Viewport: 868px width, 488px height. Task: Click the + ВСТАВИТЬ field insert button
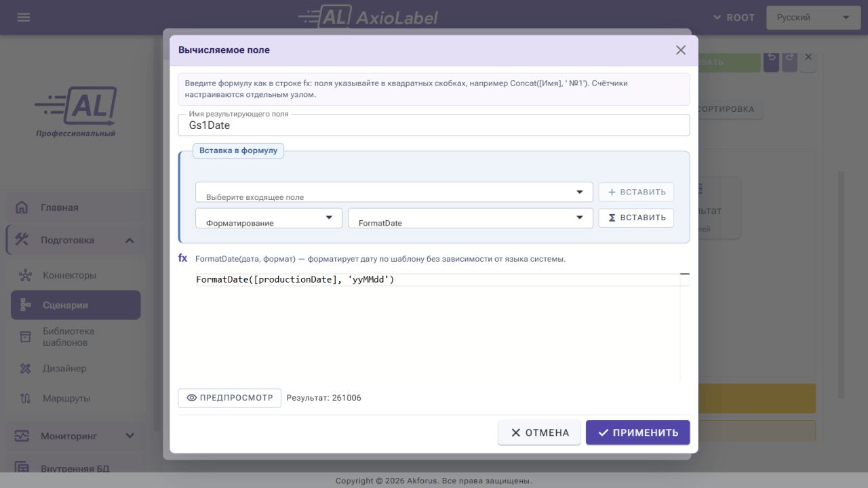click(x=636, y=192)
